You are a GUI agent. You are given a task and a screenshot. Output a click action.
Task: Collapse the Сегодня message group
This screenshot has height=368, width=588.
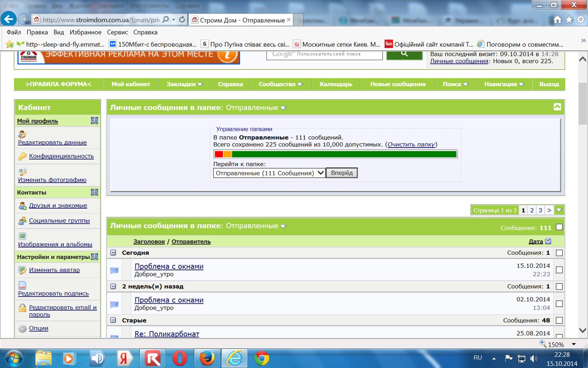tap(113, 253)
